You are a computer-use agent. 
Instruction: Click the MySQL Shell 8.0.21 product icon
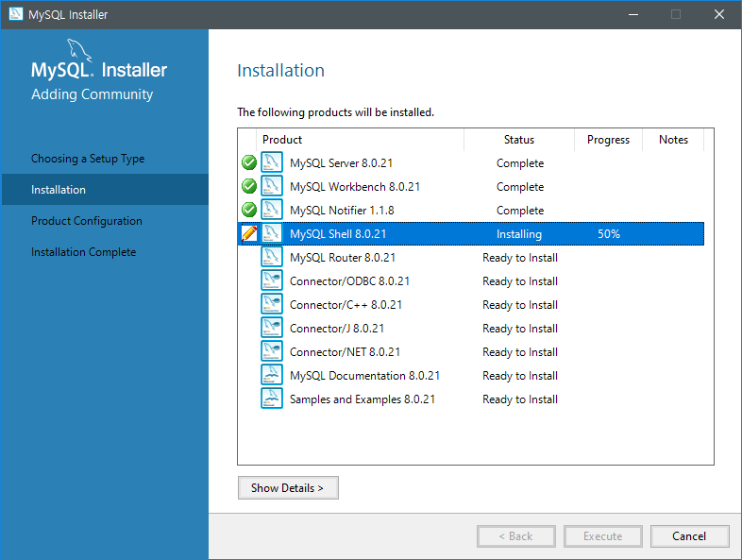click(272, 233)
